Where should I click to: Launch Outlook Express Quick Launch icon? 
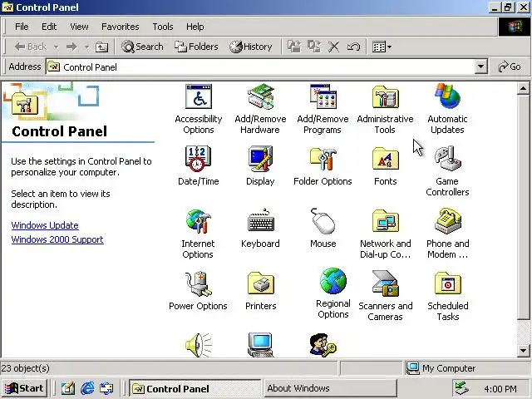106,388
